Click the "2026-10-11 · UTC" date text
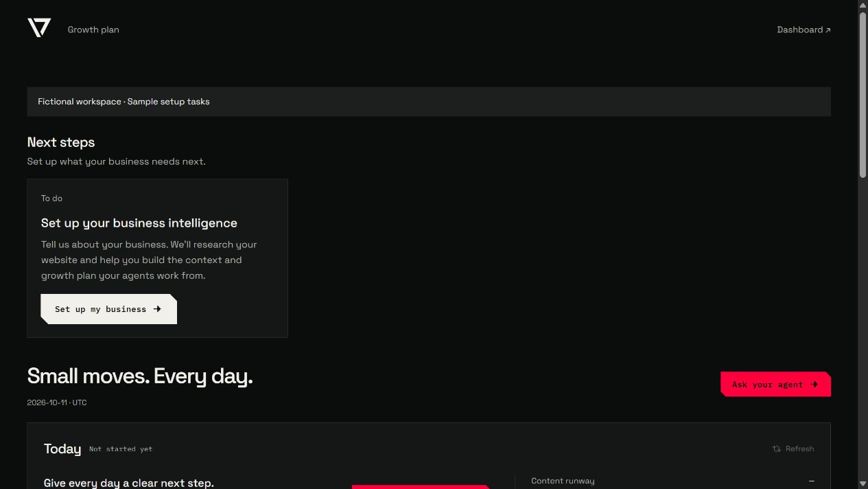868x489 pixels. coord(57,402)
